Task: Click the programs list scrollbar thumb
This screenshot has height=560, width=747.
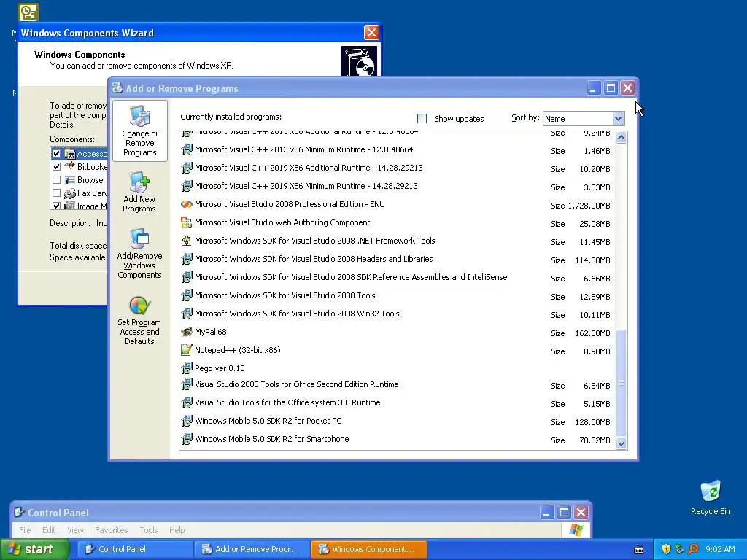Action: point(621,383)
